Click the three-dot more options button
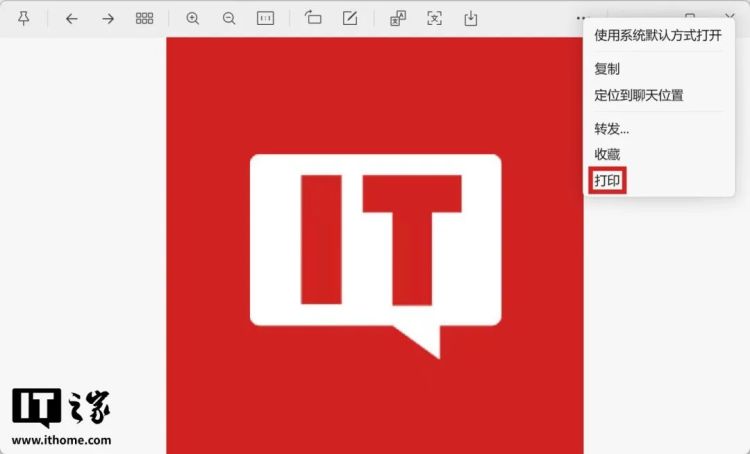Image resolution: width=750 pixels, height=454 pixels. (x=582, y=18)
